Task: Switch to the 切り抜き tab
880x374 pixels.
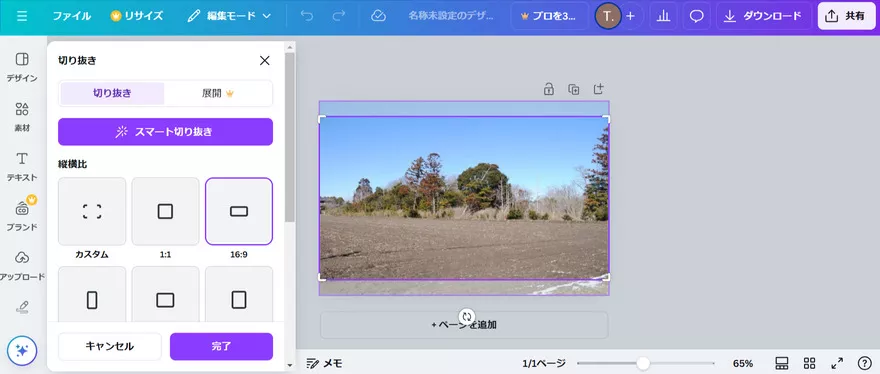Action: click(112, 93)
